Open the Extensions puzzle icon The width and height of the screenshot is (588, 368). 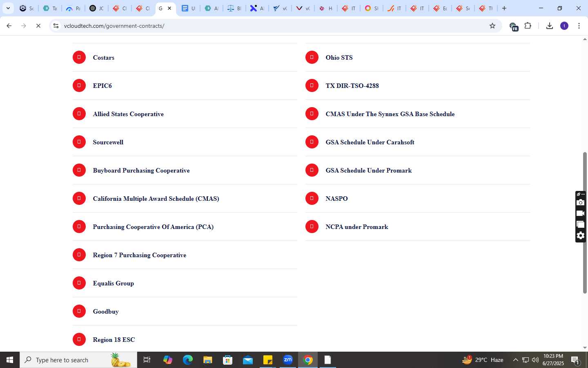click(528, 26)
